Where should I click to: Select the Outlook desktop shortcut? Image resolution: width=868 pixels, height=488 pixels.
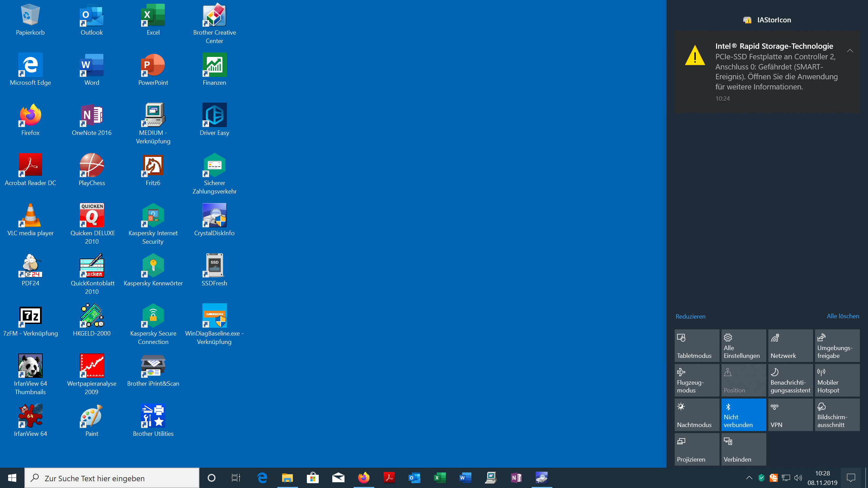(x=92, y=20)
